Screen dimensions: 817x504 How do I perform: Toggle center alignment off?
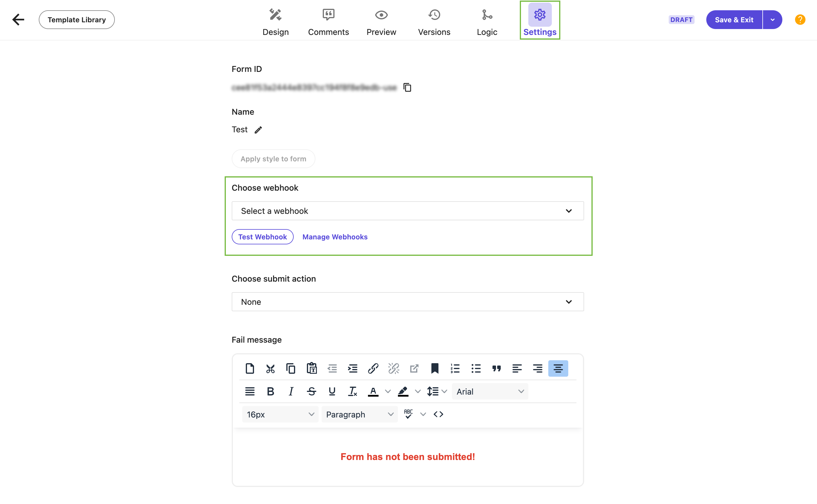coord(558,368)
